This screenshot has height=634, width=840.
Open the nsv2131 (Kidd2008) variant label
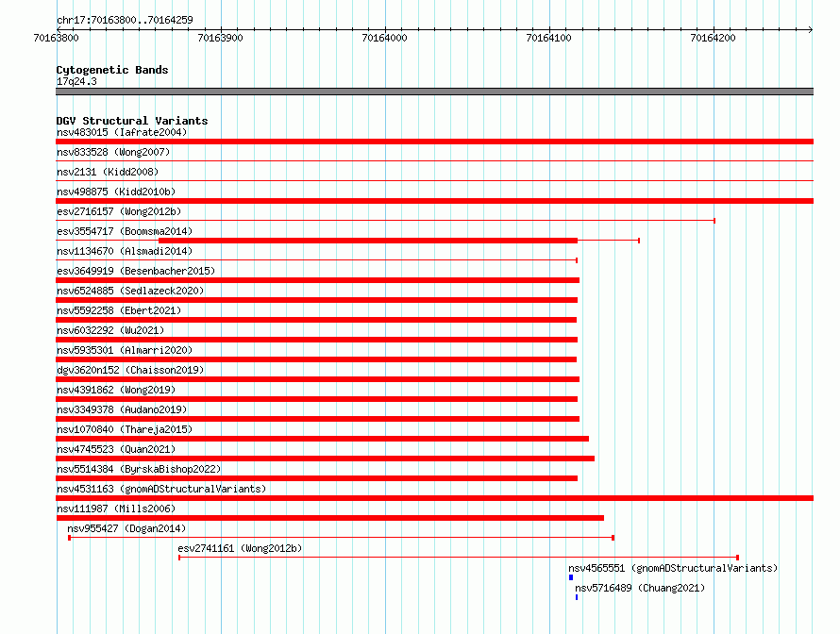point(108,172)
